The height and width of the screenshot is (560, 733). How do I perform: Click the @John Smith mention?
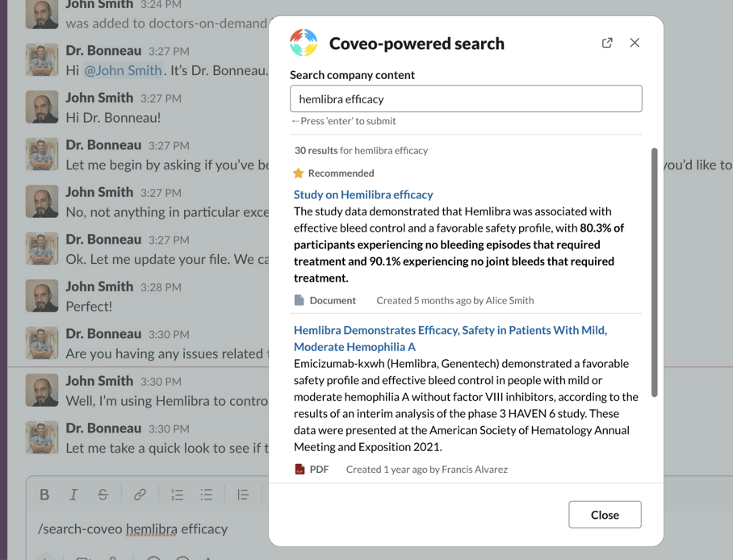(x=124, y=70)
